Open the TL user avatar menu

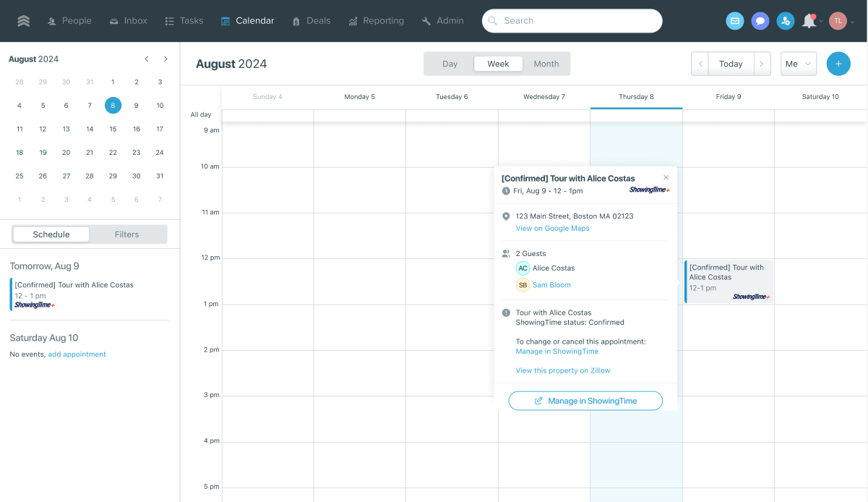tap(838, 21)
